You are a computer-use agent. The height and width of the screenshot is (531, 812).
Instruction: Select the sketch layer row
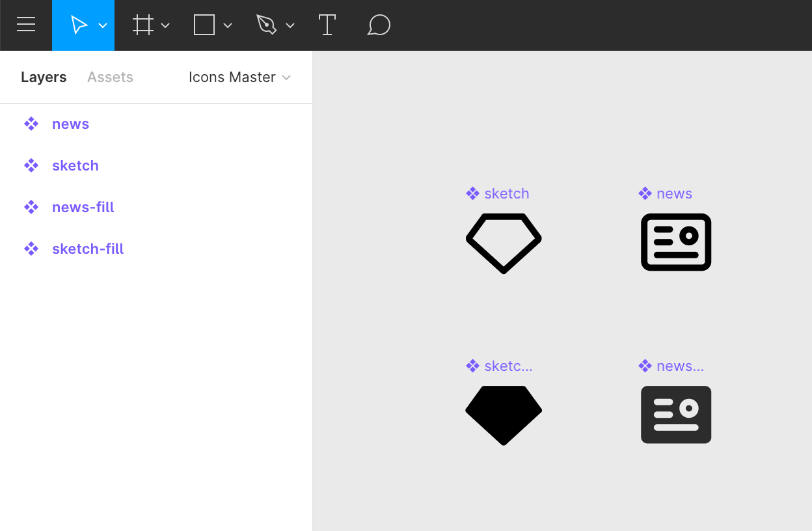point(156,165)
